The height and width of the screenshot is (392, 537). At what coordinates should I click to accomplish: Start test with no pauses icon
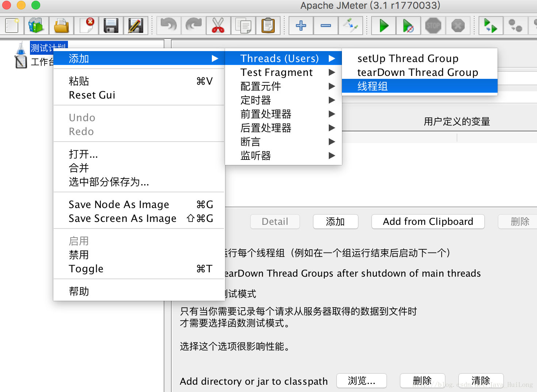[408, 26]
